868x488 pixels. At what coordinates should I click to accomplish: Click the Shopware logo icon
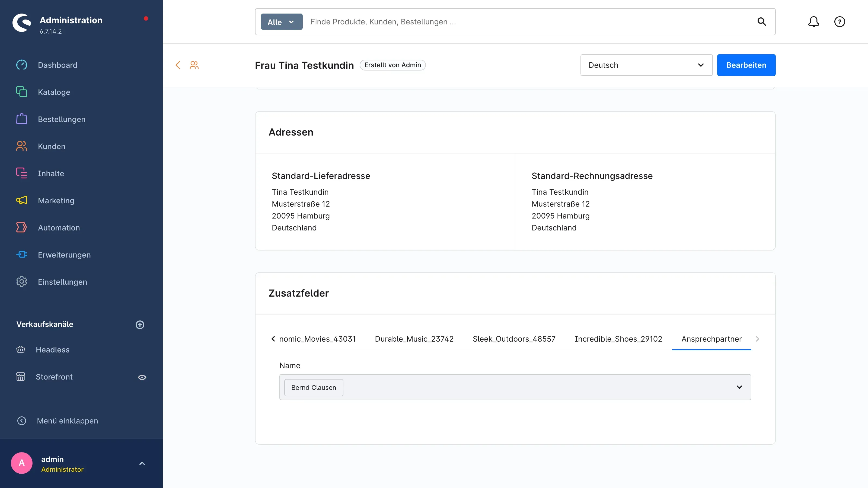pos(22,23)
